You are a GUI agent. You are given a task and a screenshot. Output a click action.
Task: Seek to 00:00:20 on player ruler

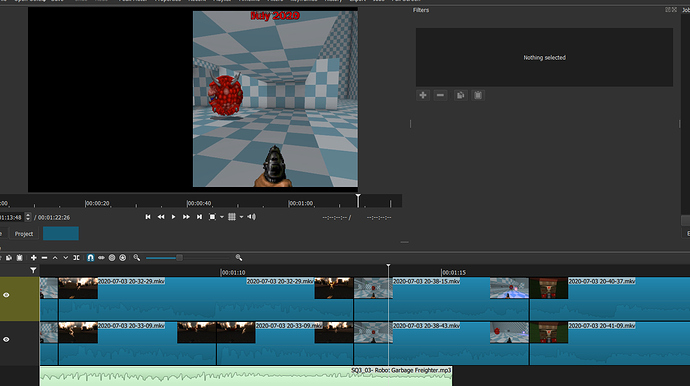click(x=97, y=203)
